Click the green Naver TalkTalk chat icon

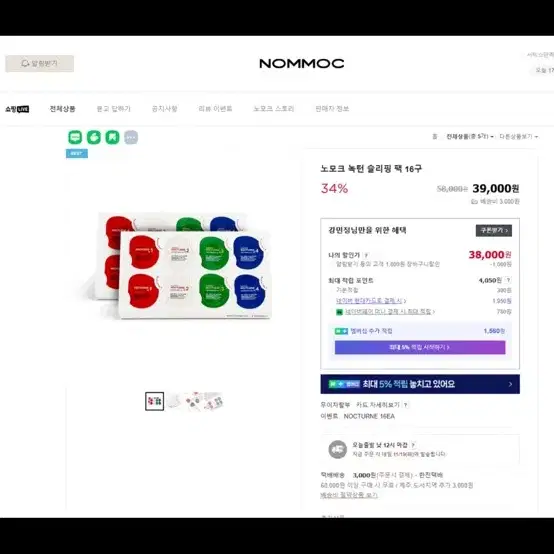[x=75, y=137]
